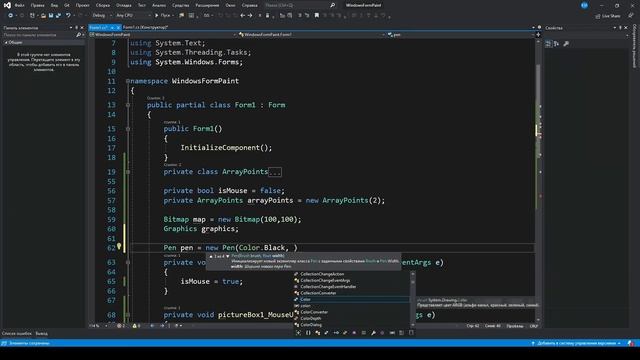
Task: Close the Form1.cs tab
Action: pyautogui.click(x=118, y=27)
